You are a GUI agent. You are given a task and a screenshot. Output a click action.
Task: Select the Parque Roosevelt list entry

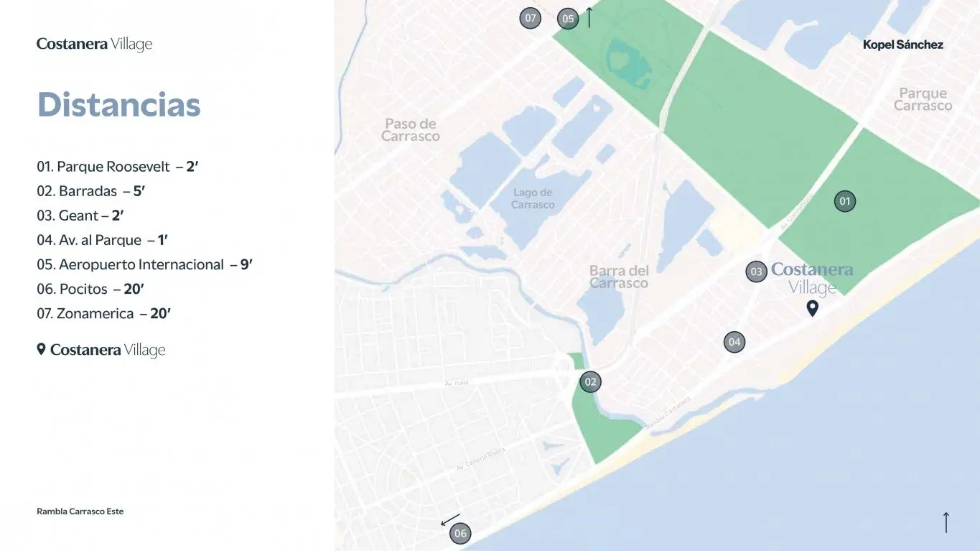point(118,167)
